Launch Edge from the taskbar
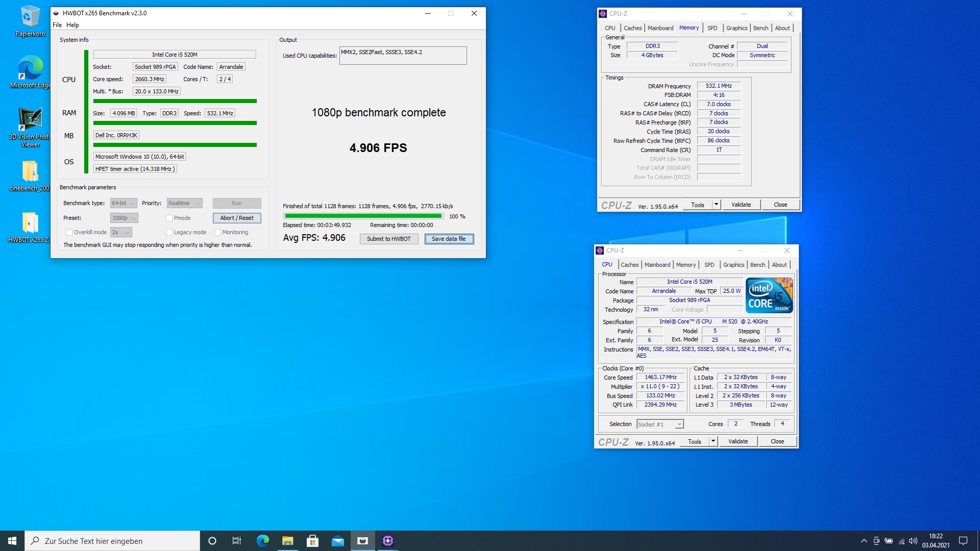The width and height of the screenshot is (980, 551). click(x=262, y=541)
